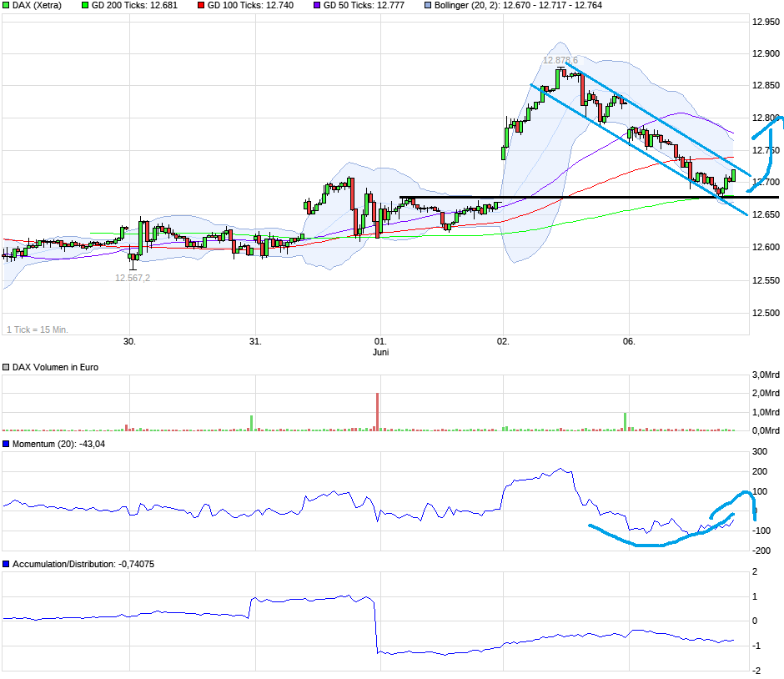Click the 2 on Accumulation/Distribution axis
Screen dimensions: 784x679
[755, 571]
